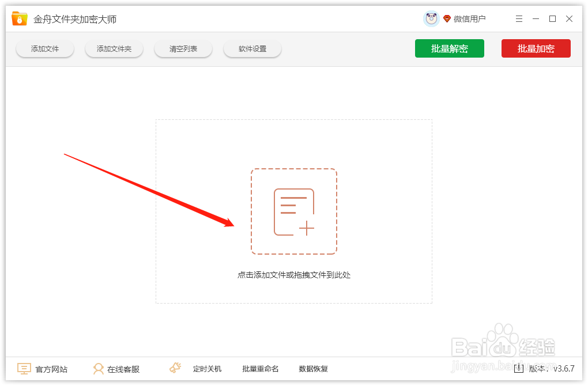The height and width of the screenshot is (386, 588).
Task: Open the 官方网站 link
Action: coord(51,369)
